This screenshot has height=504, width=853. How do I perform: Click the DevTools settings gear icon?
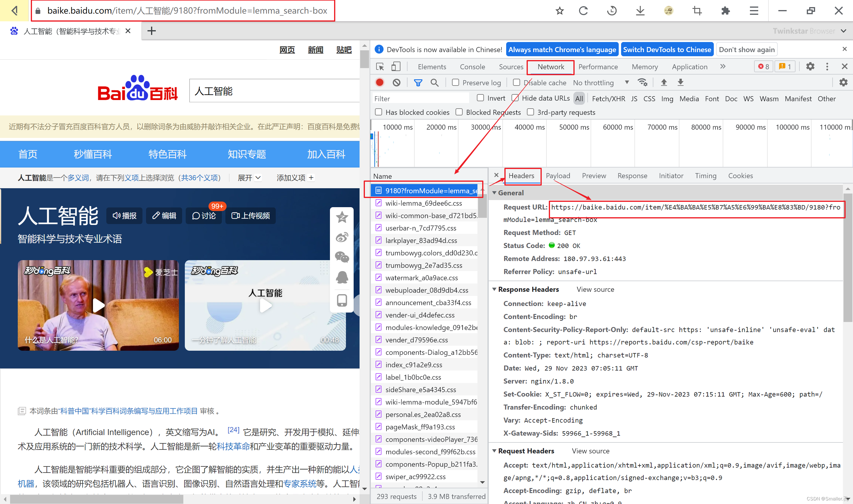(x=810, y=66)
